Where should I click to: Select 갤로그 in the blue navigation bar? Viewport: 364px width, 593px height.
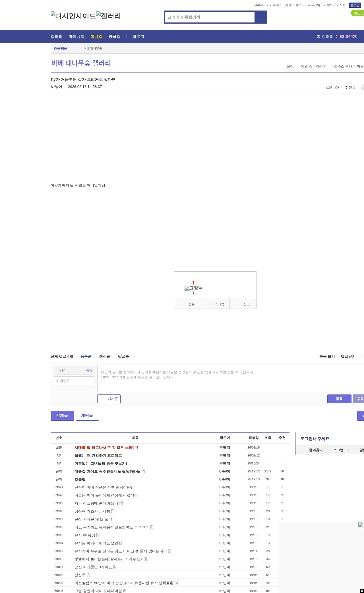coord(138,36)
